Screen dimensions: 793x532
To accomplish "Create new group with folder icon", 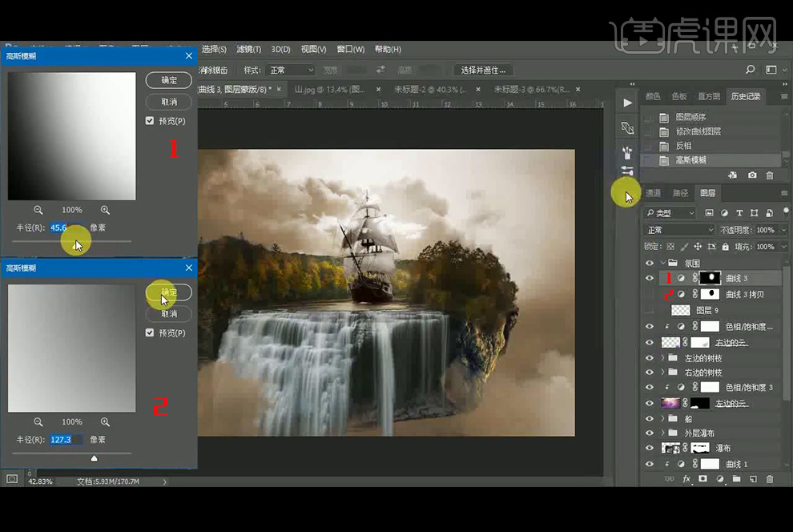I will tap(736, 479).
